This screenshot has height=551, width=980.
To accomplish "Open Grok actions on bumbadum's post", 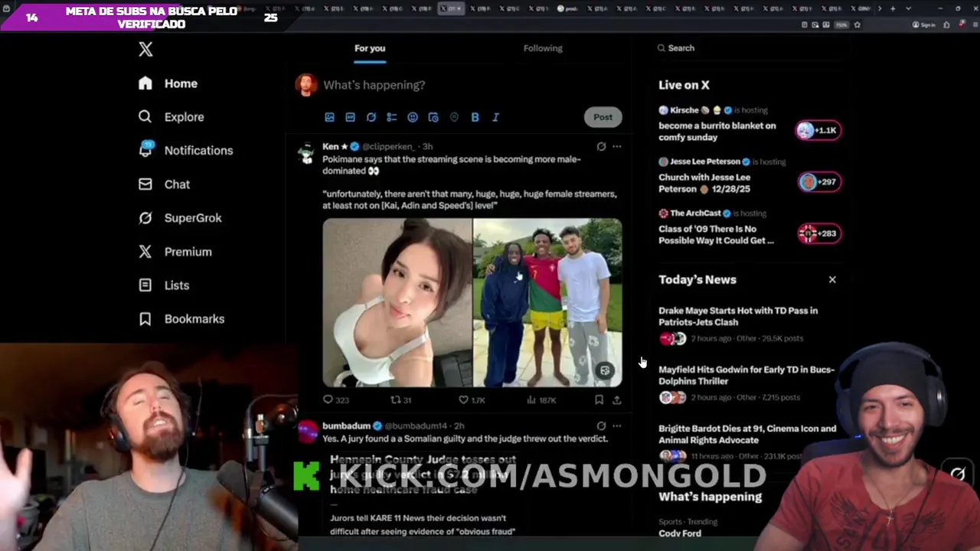I will click(x=601, y=425).
